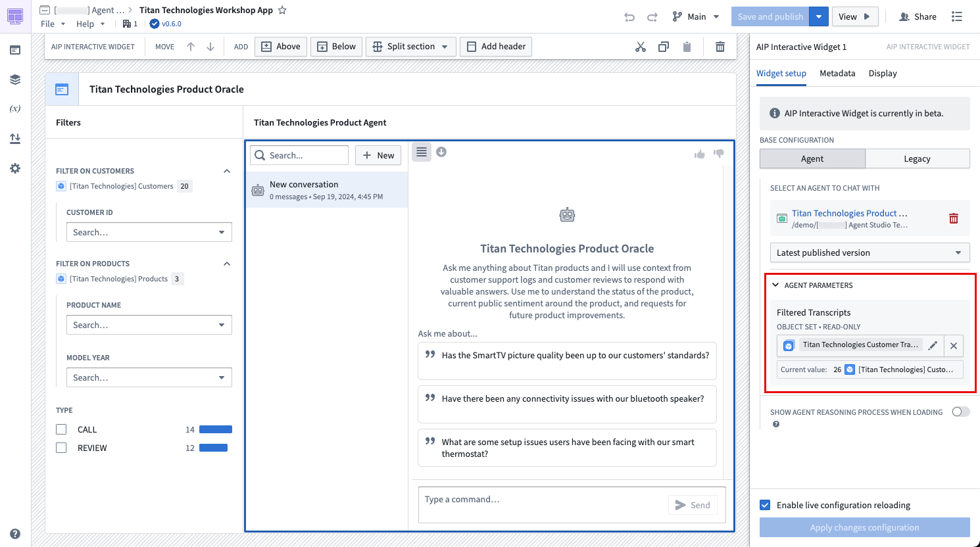
Task: Open the Save and publish arrow dropdown
Action: [x=819, y=16]
